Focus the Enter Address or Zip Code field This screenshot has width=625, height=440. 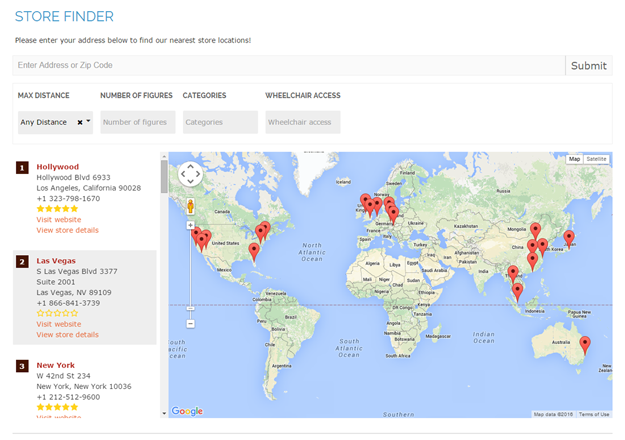tap(289, 65)
